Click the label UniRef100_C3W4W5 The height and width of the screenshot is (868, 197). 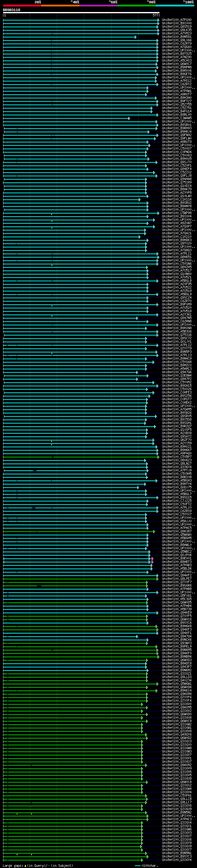(x=177, y=118)
